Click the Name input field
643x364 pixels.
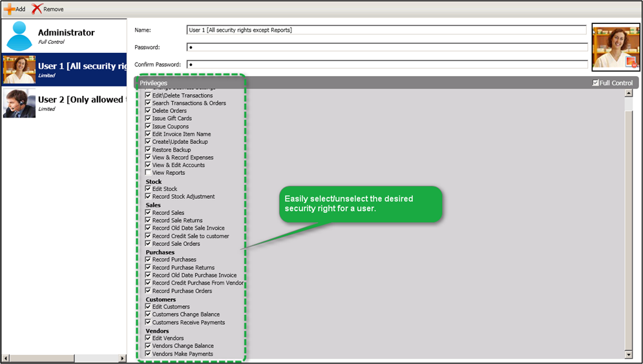(x=386, y=30)
